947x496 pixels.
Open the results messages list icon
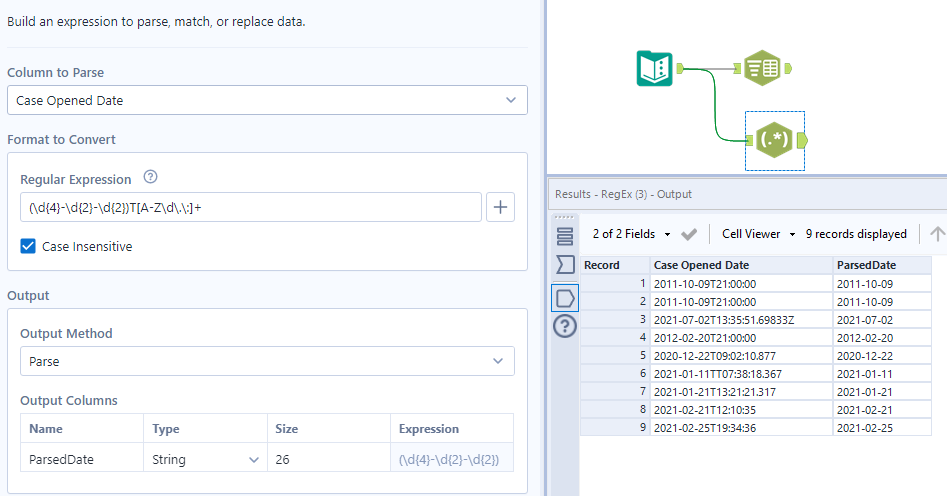(565, 236)
